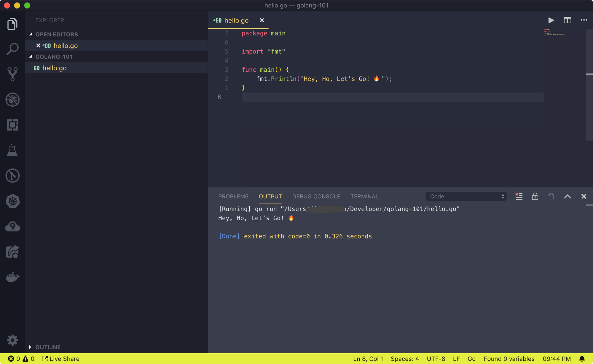The height and width of the screenshot is (364, 593).
Task: Close the bottom panel
Action: click(584, 196)
